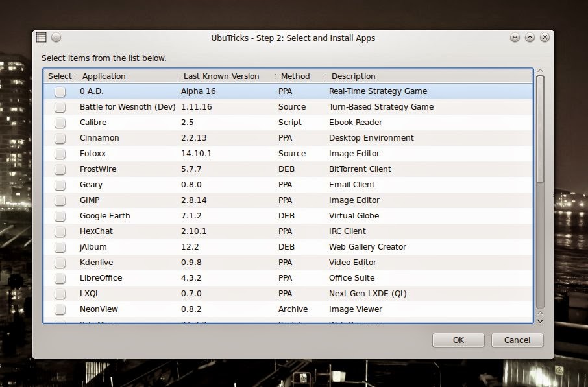Click the 'jAlbum' application name

coord(93,247)
